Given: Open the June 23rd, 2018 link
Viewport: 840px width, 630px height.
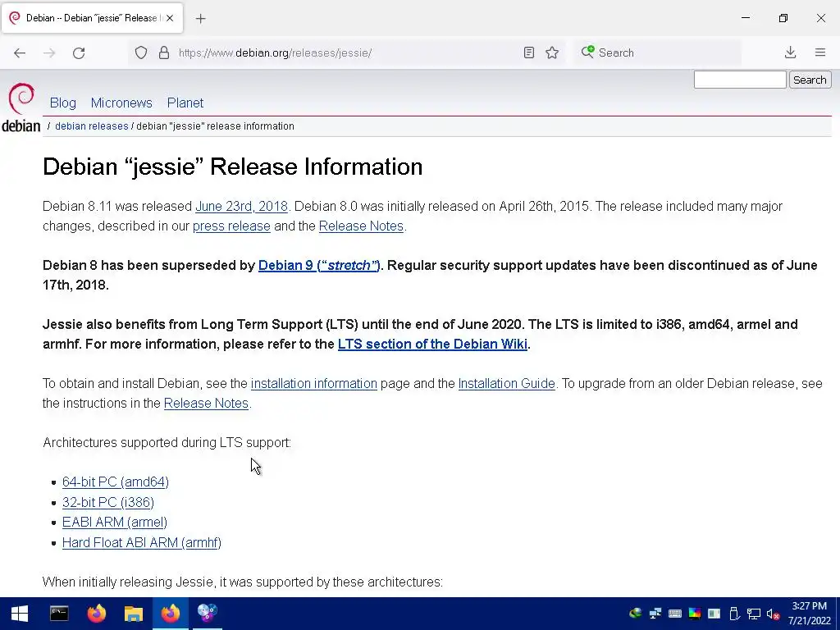Looking at the screenshot, I should coord(242,207).
